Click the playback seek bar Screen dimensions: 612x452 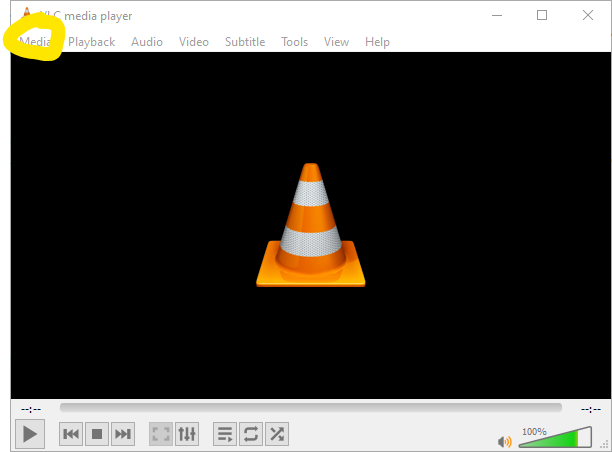point(311,408)
